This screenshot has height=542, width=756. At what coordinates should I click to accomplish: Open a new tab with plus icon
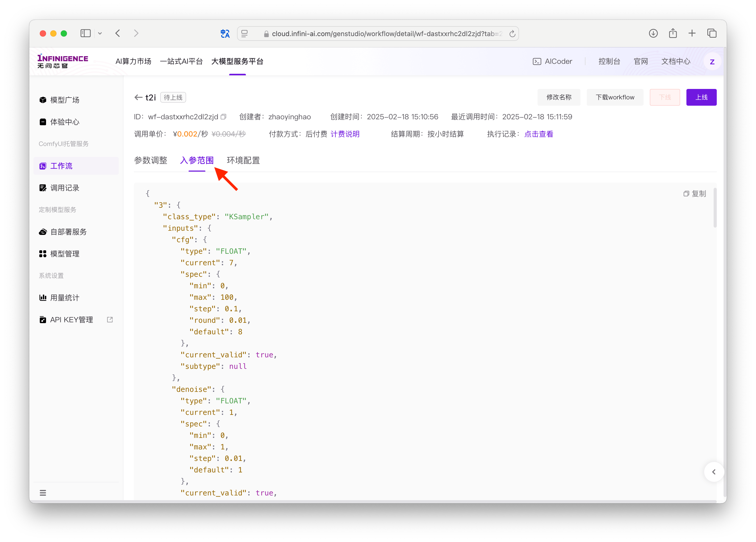[x=692, y=33]
